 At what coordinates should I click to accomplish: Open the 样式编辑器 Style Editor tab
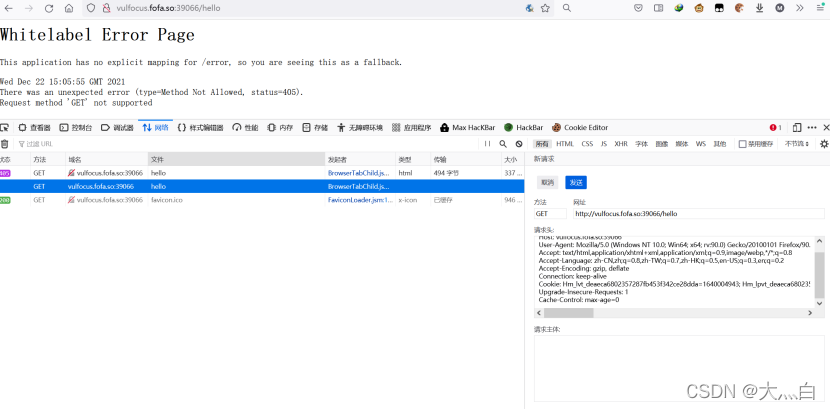pyautogui.click(x=200, y=127)
